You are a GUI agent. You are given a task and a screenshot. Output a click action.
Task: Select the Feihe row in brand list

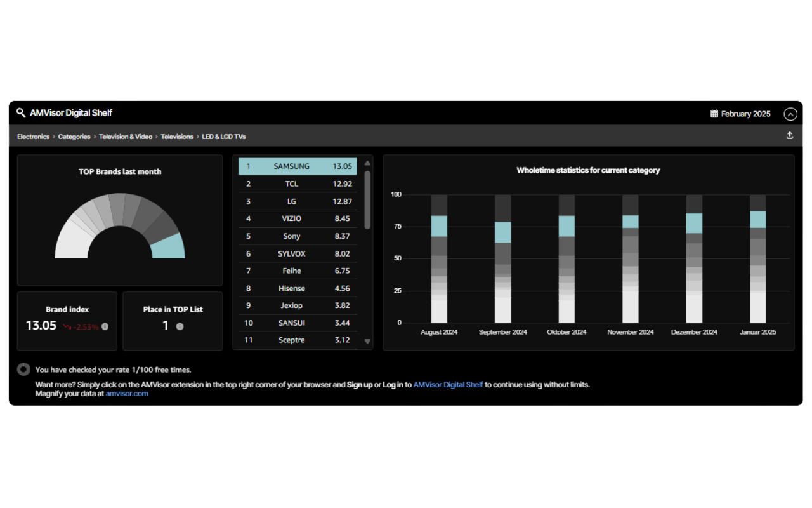click(298, 271)
